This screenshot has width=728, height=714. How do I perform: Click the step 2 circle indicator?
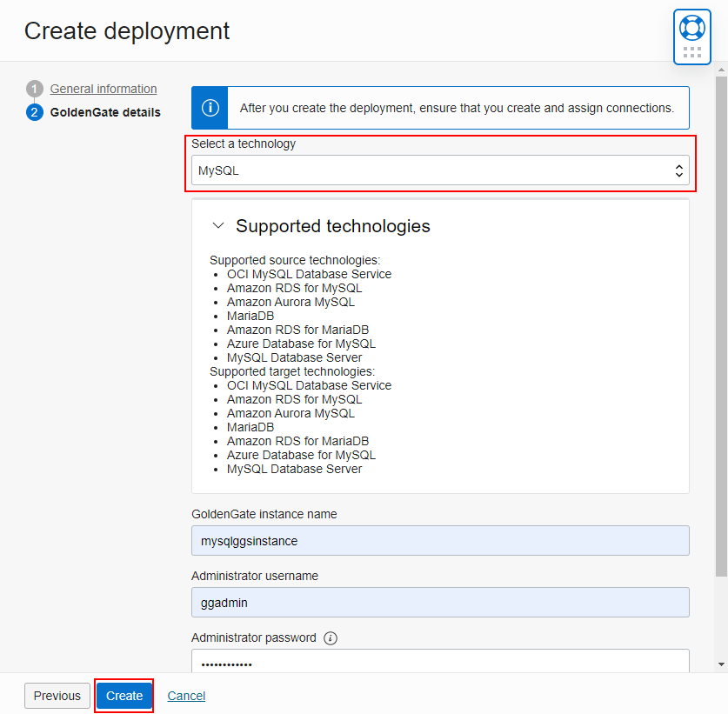pyautogui.click(x=34, y=112)
